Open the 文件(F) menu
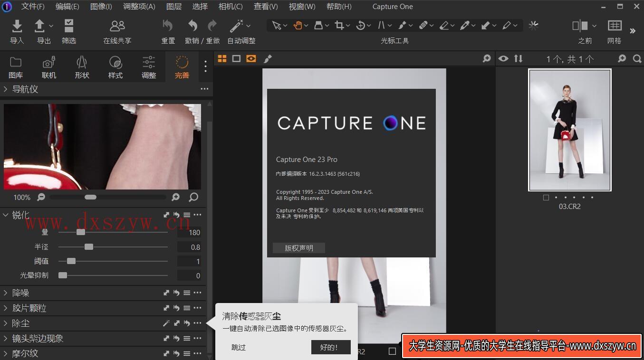Screen dimensions: 644x360 [33, 7]
